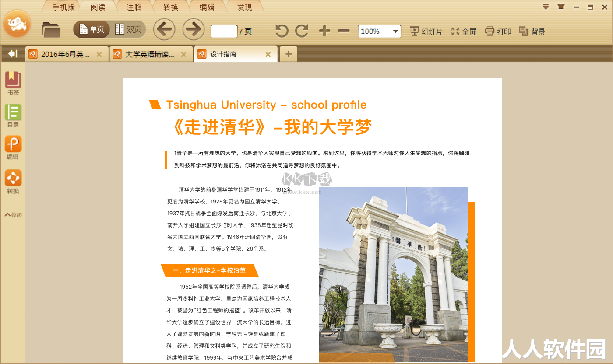Click the heading 一、走进清华之–学校沿革
Viewport: 613px width, 364px height.
click(210, 270)
